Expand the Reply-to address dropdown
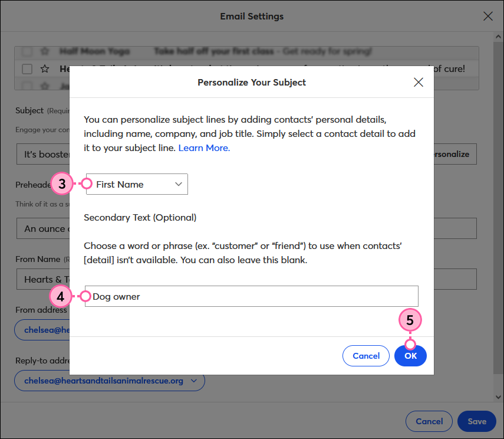The width and height of the screenshot is (504, 439). coord(194,381)
